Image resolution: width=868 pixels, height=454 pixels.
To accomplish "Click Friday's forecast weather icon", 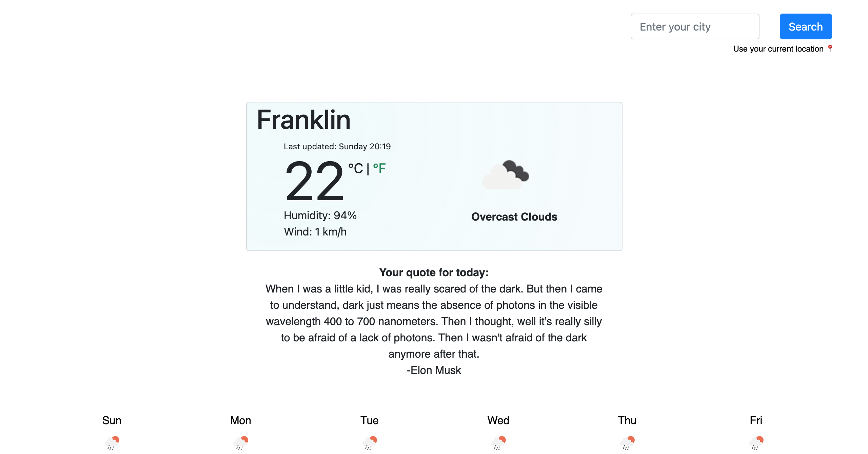I will [x=756, y=442].
